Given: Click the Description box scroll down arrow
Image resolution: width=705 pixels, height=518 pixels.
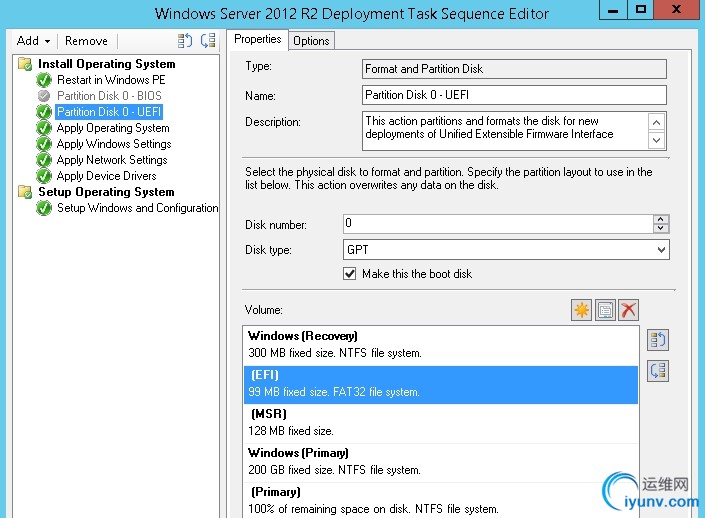Looking at the screenshot, I should [x=656, y=140].
